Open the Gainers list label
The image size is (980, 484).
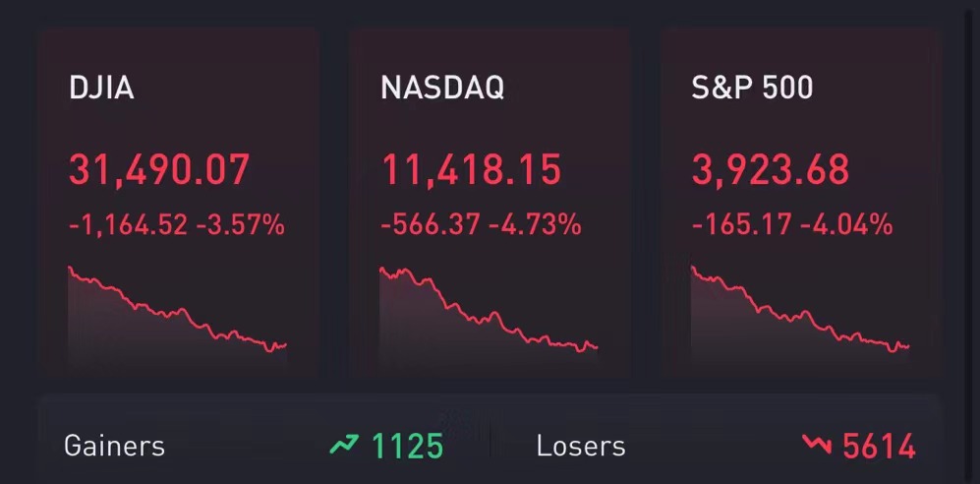coord(114,446)
